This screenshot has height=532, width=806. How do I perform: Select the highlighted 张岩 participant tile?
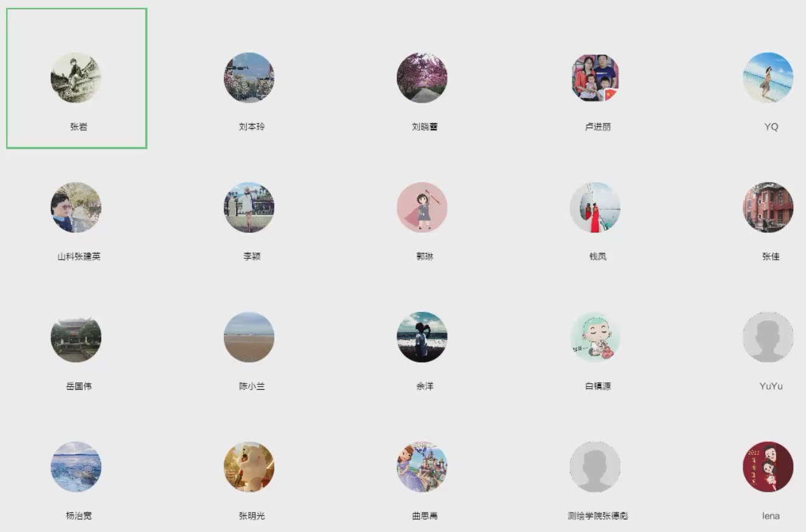tap(77, 78)
